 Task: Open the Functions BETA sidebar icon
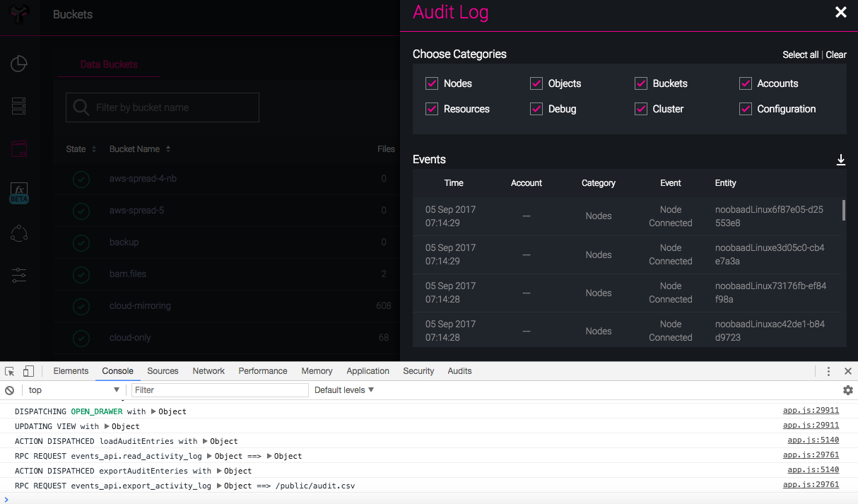click(x=19, y=192)
